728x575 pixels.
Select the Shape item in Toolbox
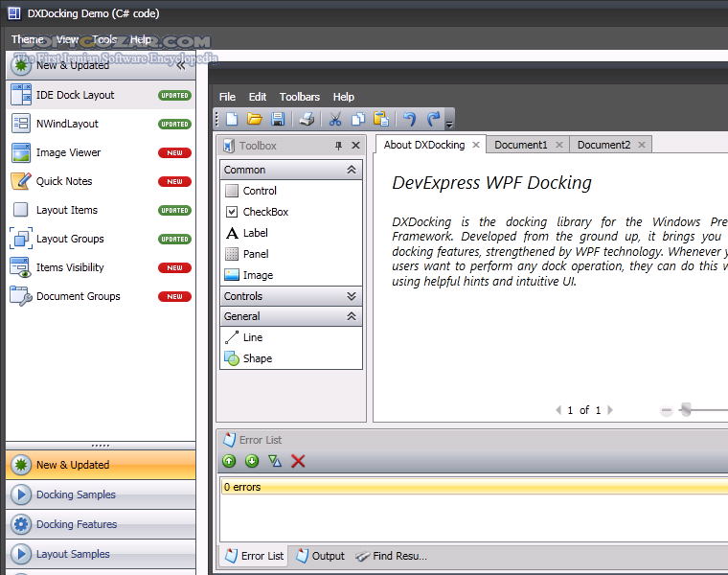pyautogui.click(x=291, y=358)
